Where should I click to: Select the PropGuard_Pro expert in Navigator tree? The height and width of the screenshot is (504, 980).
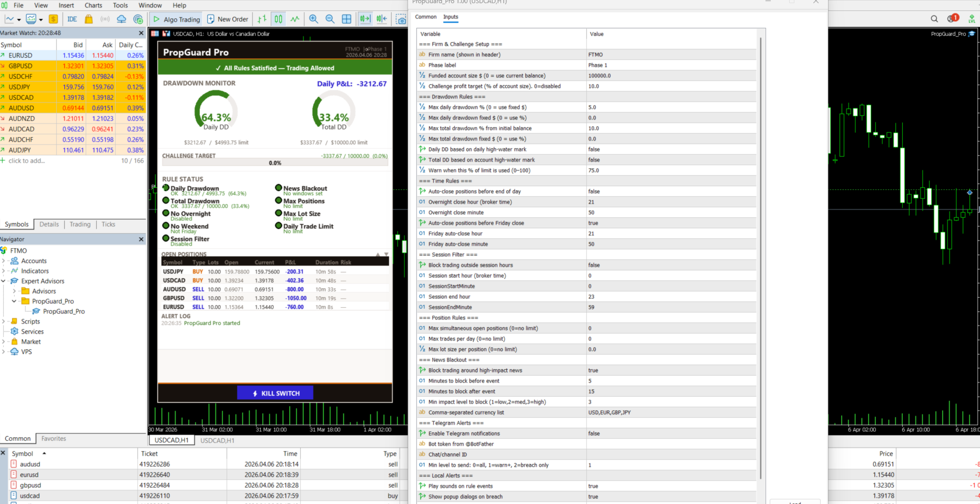coord(64,311)
